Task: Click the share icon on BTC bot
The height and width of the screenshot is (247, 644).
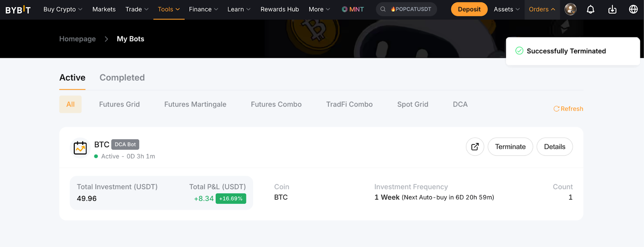Action: pyautogui.click(x=475, y=147)
